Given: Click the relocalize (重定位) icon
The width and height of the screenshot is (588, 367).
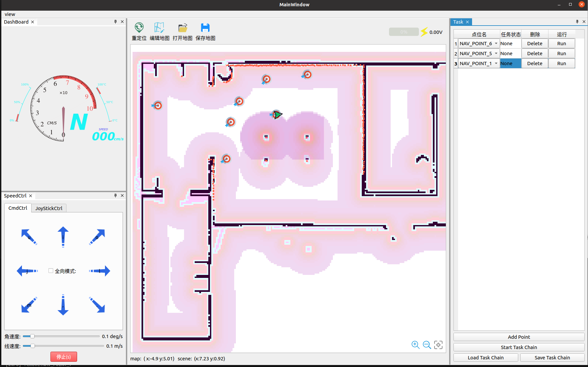Looking at the screenshot, I should tap(139, 28).
